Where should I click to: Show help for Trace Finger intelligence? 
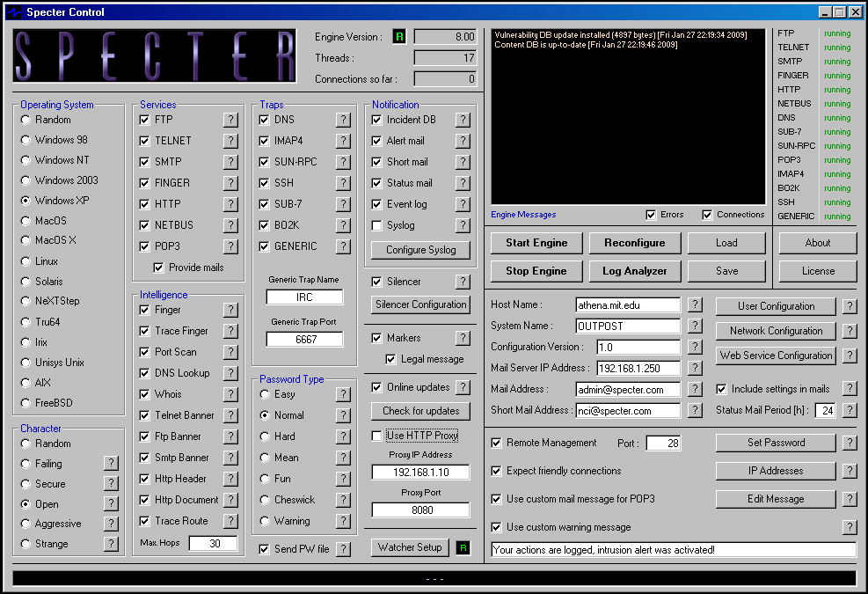pos(230,331)
